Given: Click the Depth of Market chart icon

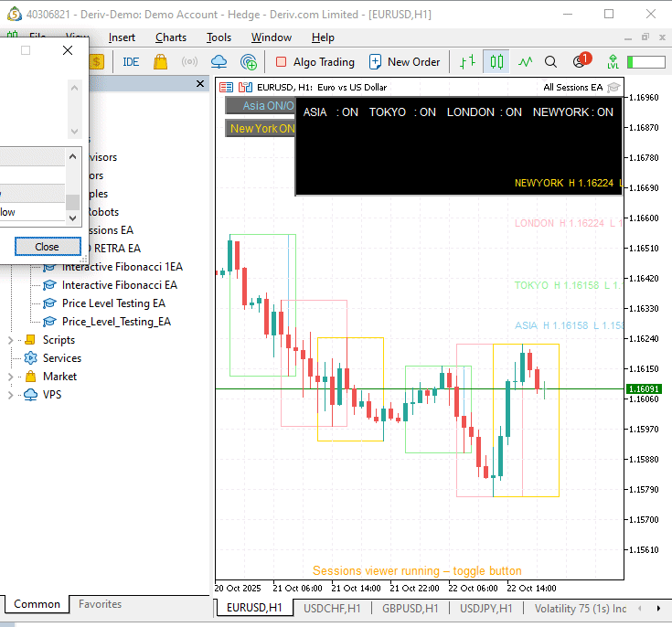Looking at the screenshot, I should click(x=245, y=88).
